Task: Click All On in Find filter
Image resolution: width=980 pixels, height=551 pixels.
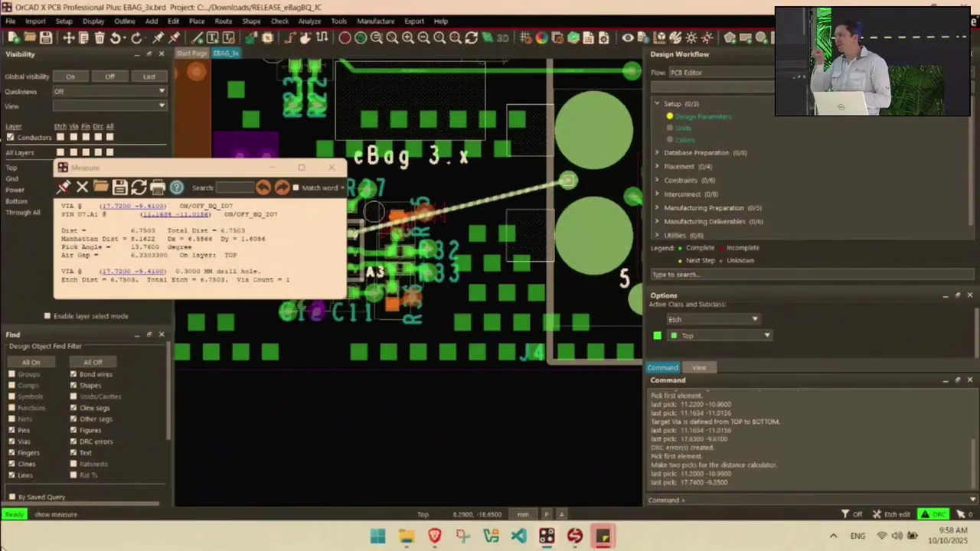Action: [31, 362]
